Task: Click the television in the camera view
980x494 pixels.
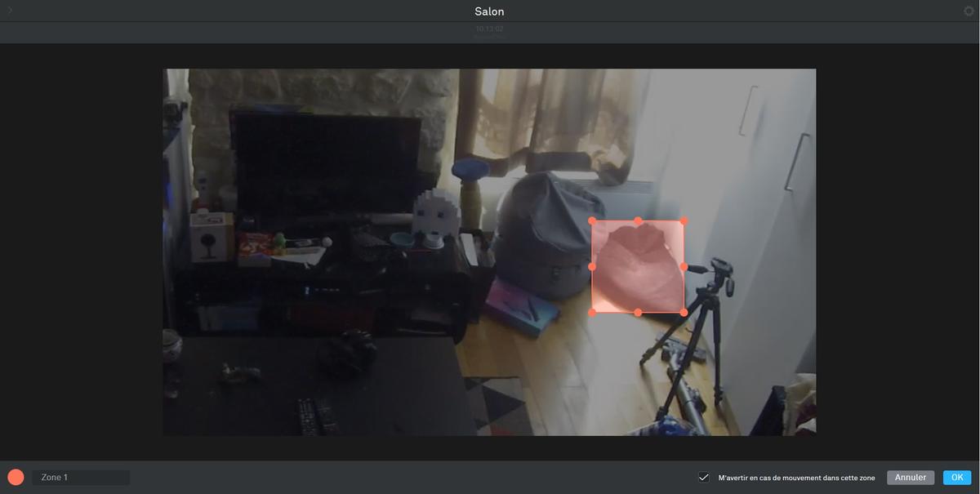Action: tap(325, 163)
